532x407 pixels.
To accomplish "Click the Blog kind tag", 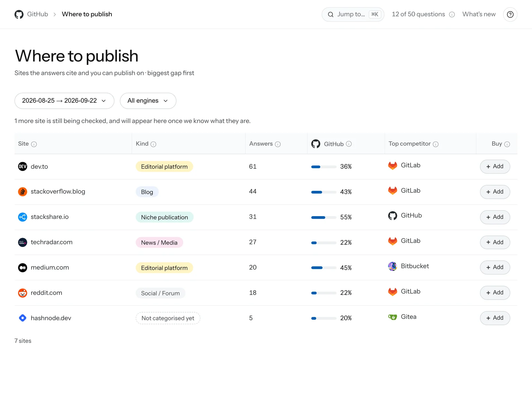I will (147, 192).
